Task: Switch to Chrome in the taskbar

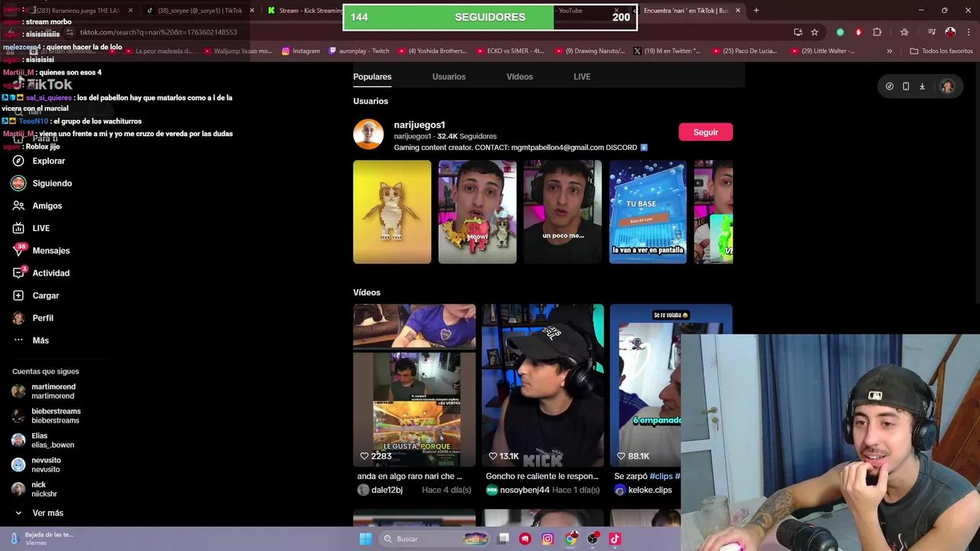Action: [570, 539]
